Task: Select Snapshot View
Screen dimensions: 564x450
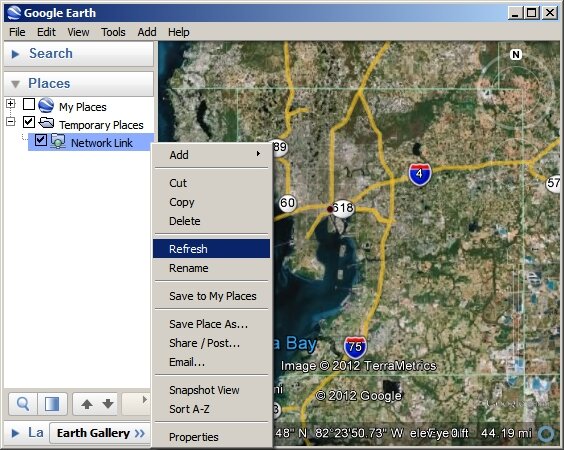Action: [212, 390]
